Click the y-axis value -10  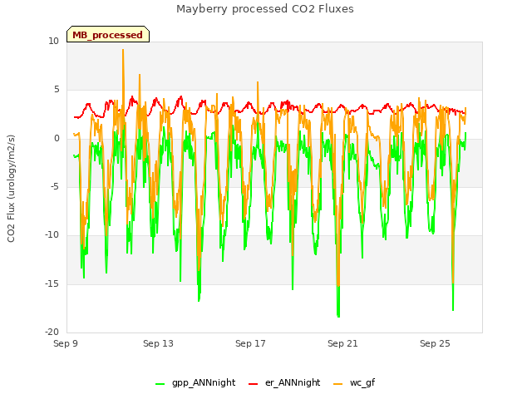pos(52,234)
